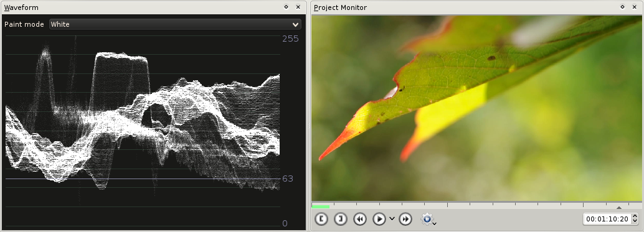Screen dimensions: 644x232
Task: Click the rewind button in Project Monitor
Action: (360, 220)
